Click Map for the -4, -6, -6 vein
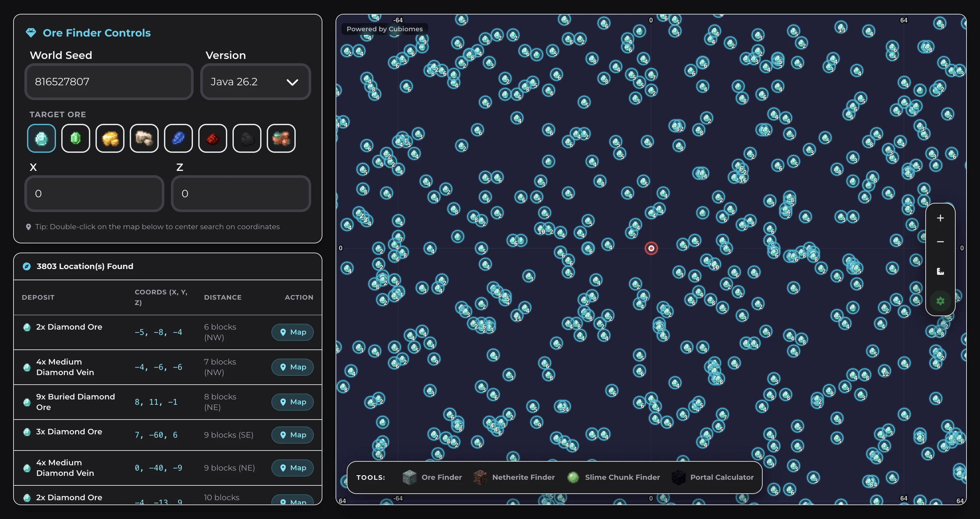The width and height of the screenshot is (980, 519). 292,367
